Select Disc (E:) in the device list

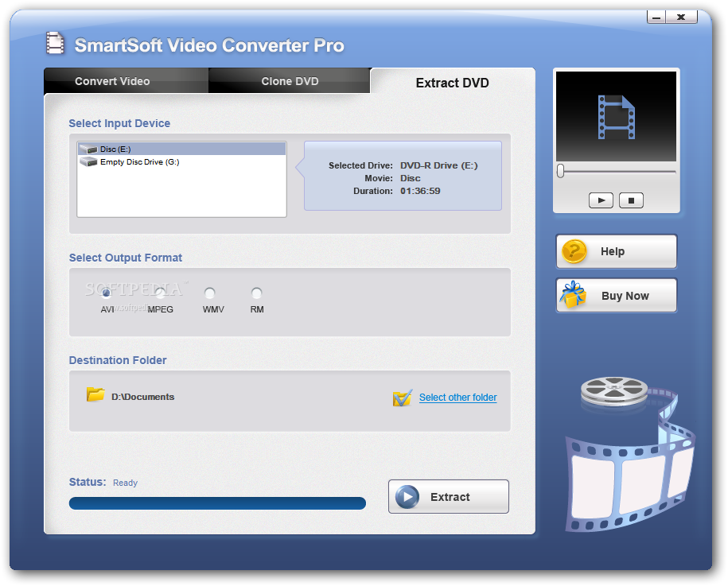(x=181, y=149)
